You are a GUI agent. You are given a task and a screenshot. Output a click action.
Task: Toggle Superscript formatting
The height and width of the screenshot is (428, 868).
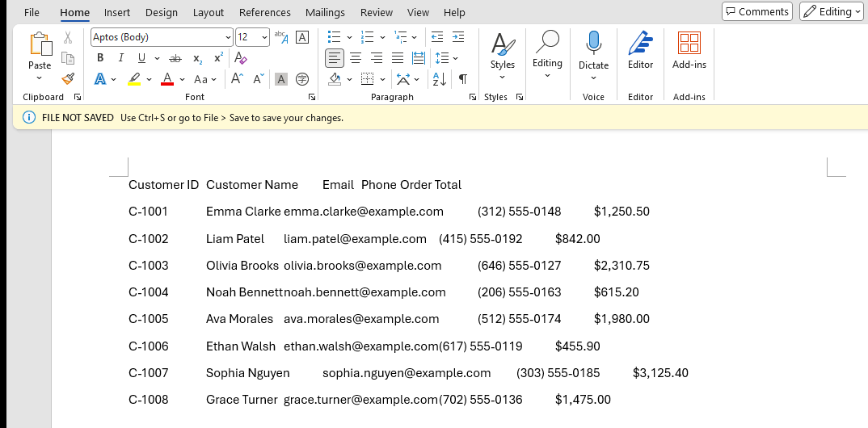pos(219,58)
